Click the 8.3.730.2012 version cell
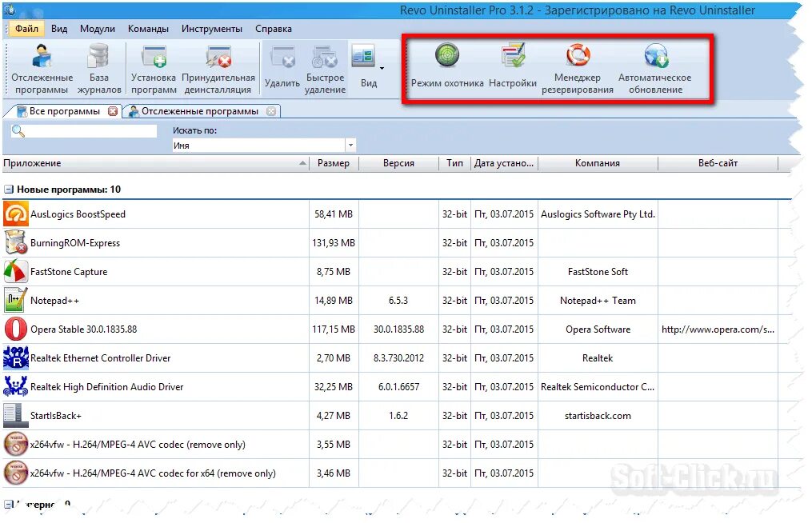 pyautogui.click(x=398, y=357)
